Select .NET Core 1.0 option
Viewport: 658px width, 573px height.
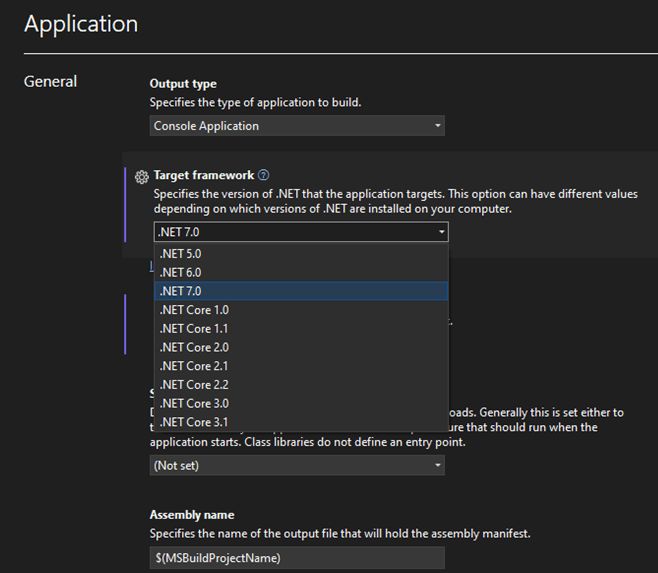click(x=301, y=310)
